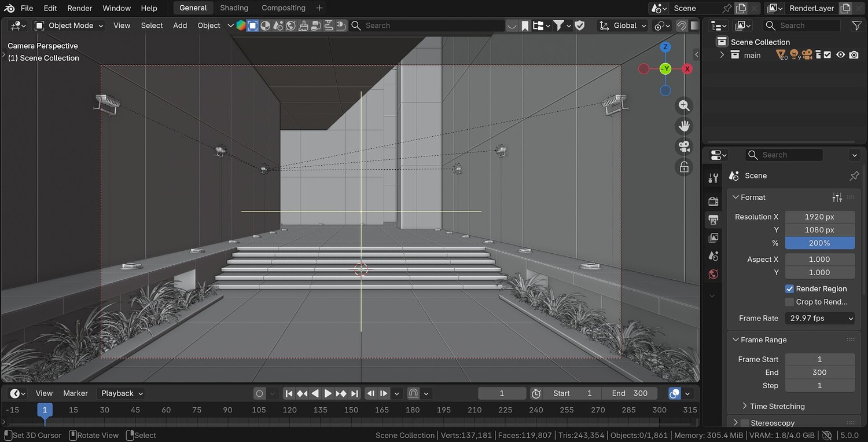The image size is (868, 442).
Task: Play the animation forward
Action: pyautogui.click(x=328, y=393)
